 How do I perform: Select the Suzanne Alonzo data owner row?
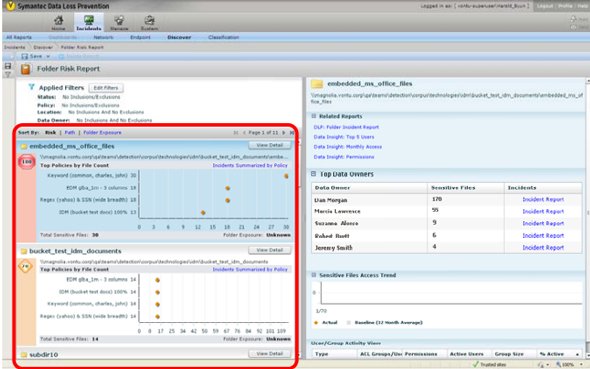446,223
